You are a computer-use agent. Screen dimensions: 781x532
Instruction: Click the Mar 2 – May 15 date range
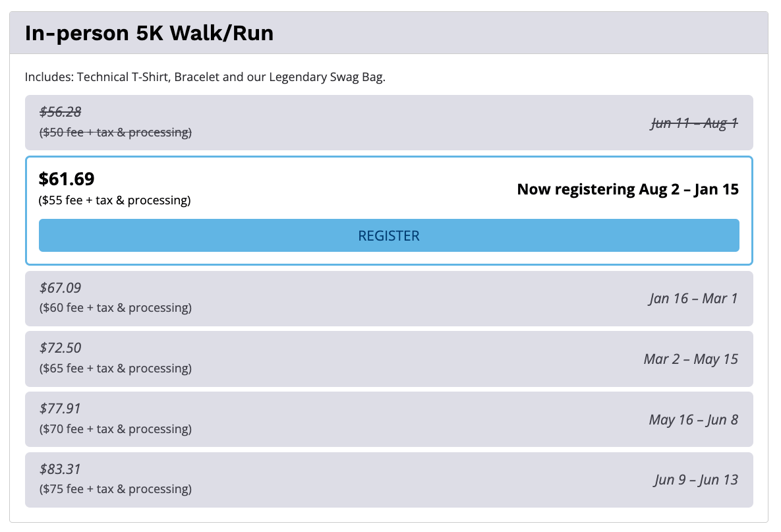coord(691,359)
